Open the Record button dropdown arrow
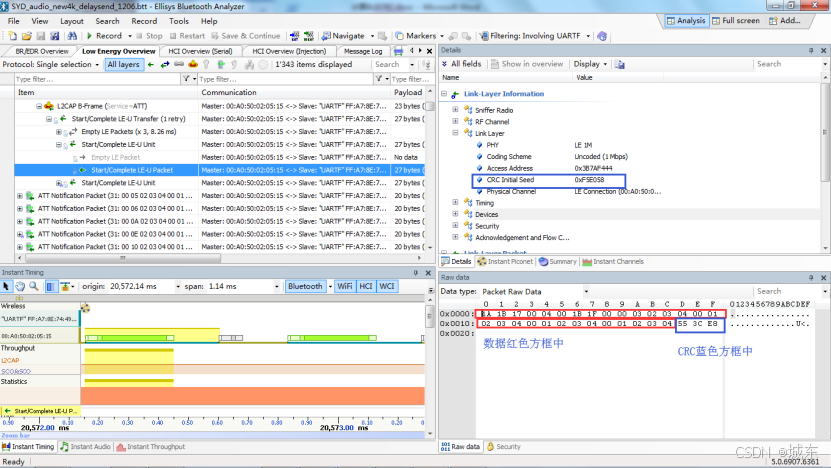This screenshot has width=831, height=468. coord(130,36)
